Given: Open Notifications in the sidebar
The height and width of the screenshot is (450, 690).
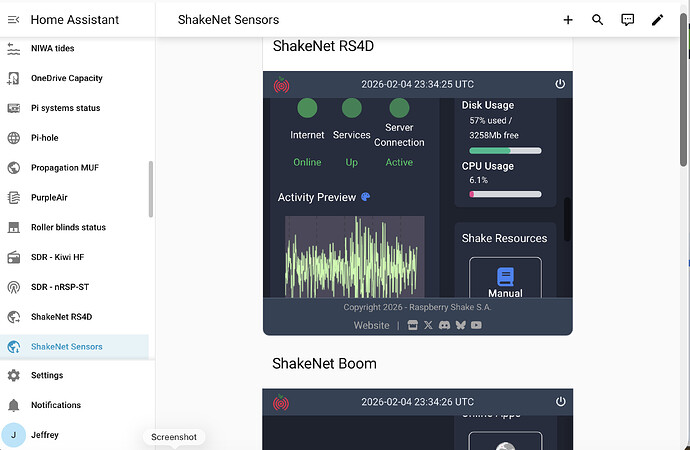Looking at the screenshot, I should click(x=55, y=405).
